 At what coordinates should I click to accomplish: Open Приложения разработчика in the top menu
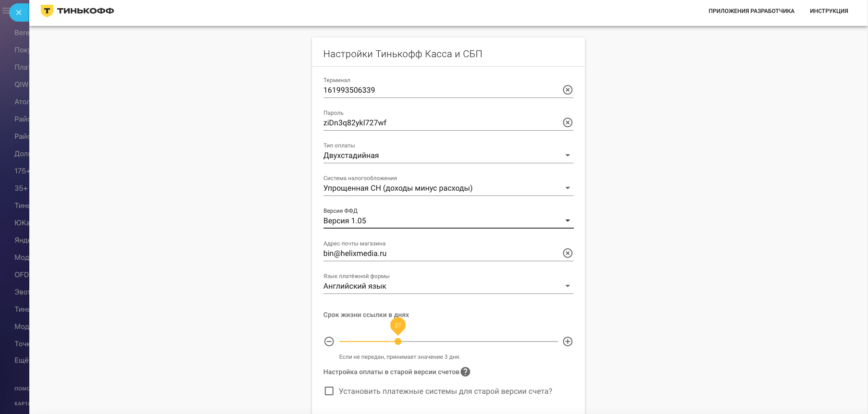[751, 11]
